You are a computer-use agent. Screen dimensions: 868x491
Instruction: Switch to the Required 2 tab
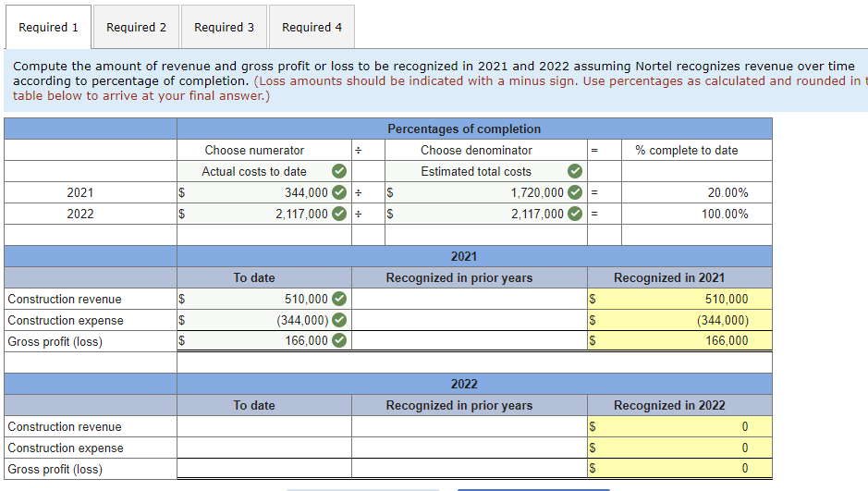pyautogui.click(x=136, y=27)
